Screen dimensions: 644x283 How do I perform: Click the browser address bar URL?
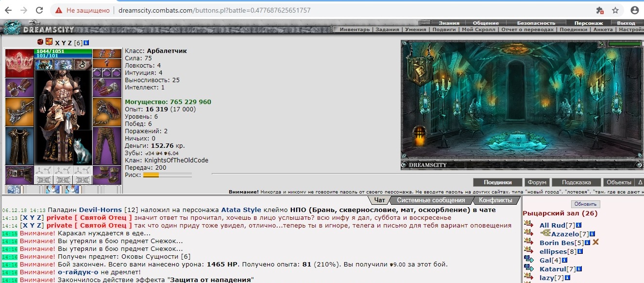tap(215, 10)
